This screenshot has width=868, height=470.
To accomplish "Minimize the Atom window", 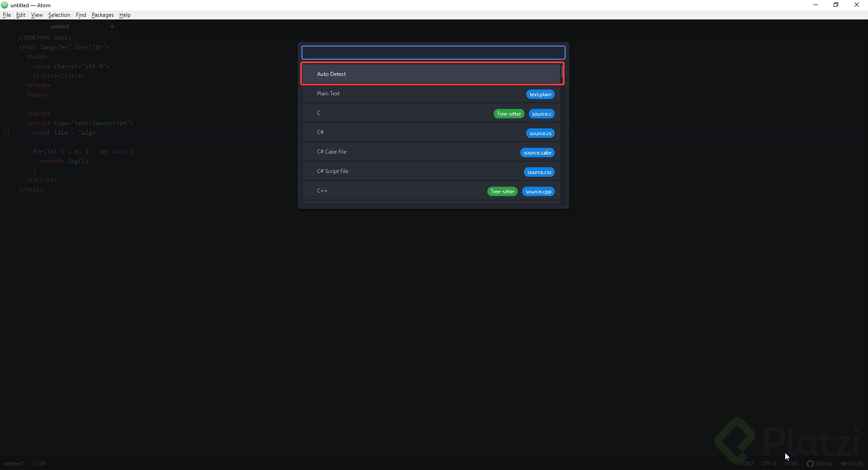I will click(x=816, y=5).
